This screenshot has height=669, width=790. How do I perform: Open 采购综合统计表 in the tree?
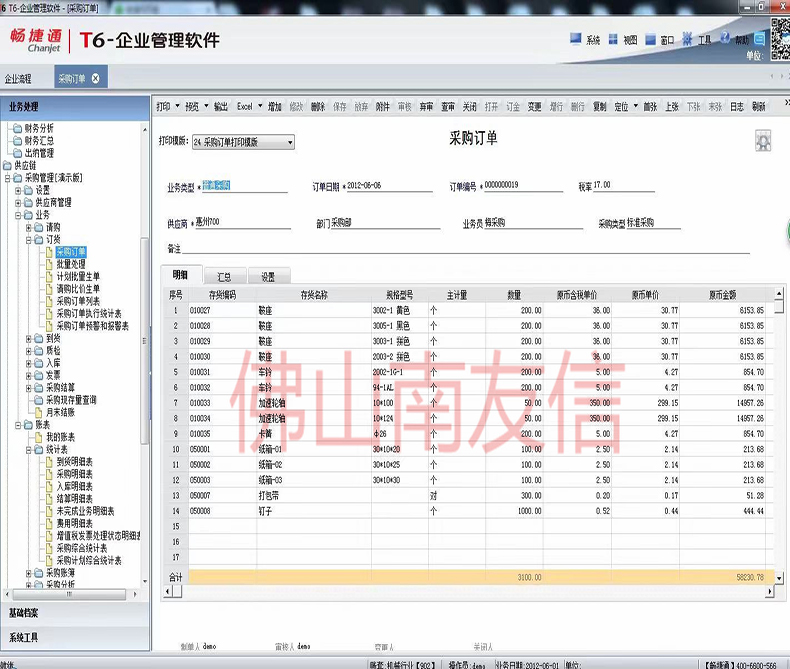click(77, 548)
